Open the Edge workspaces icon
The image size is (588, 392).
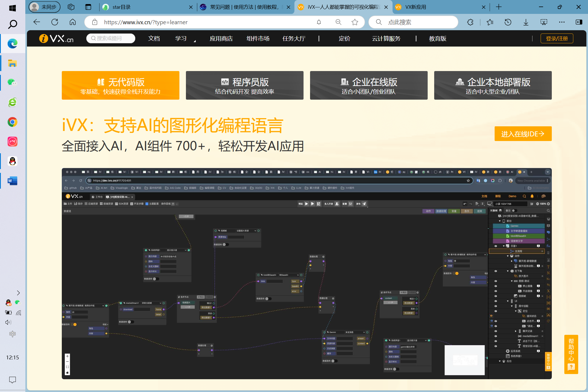click(71, 7)
